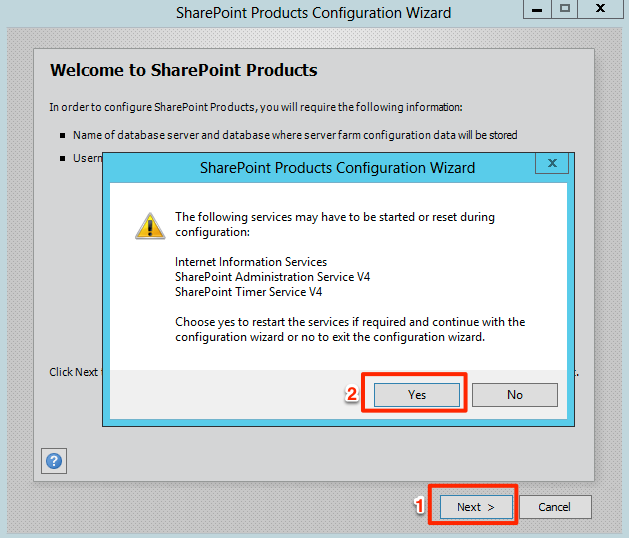Click Yes to restart the services

[x=417, y=395]
